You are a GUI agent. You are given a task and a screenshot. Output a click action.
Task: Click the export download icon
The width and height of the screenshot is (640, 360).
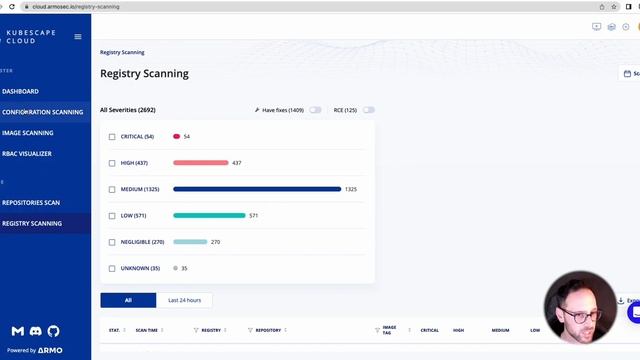click(x=621, y=300)
